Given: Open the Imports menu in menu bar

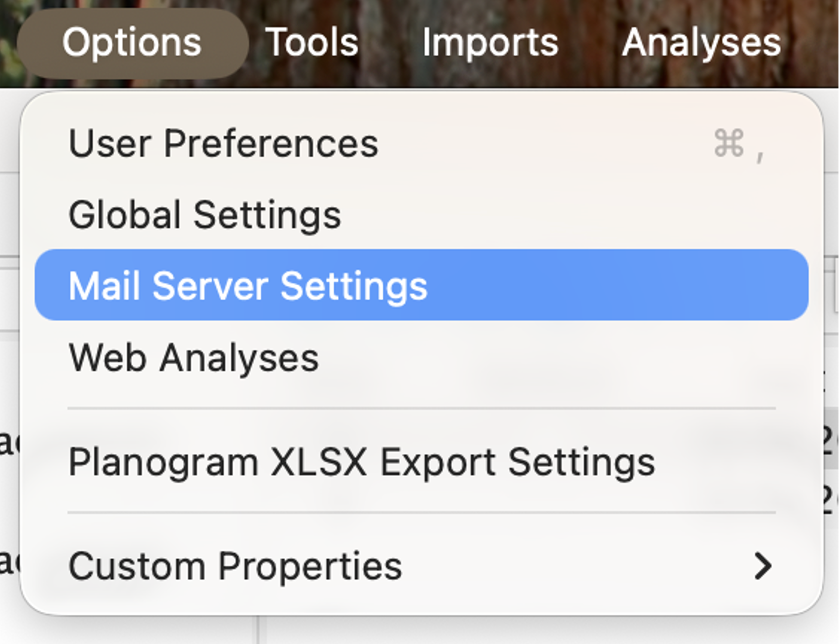Looking at the screenshot, I should [490, 42].
